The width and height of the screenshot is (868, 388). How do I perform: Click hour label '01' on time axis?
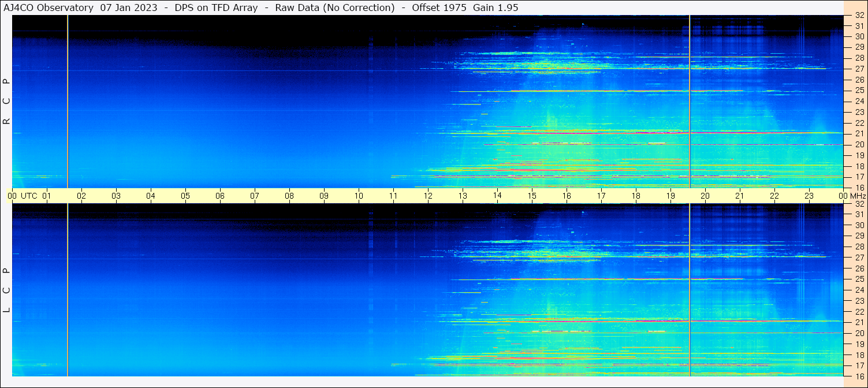tap(47, 196)
